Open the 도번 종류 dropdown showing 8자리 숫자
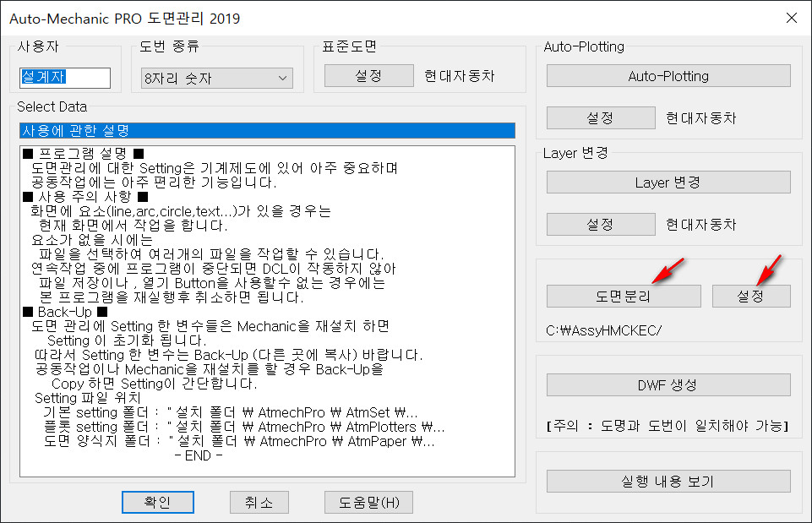Image resolution: width=812 pixels, height=523 pixels. (216, 79)
